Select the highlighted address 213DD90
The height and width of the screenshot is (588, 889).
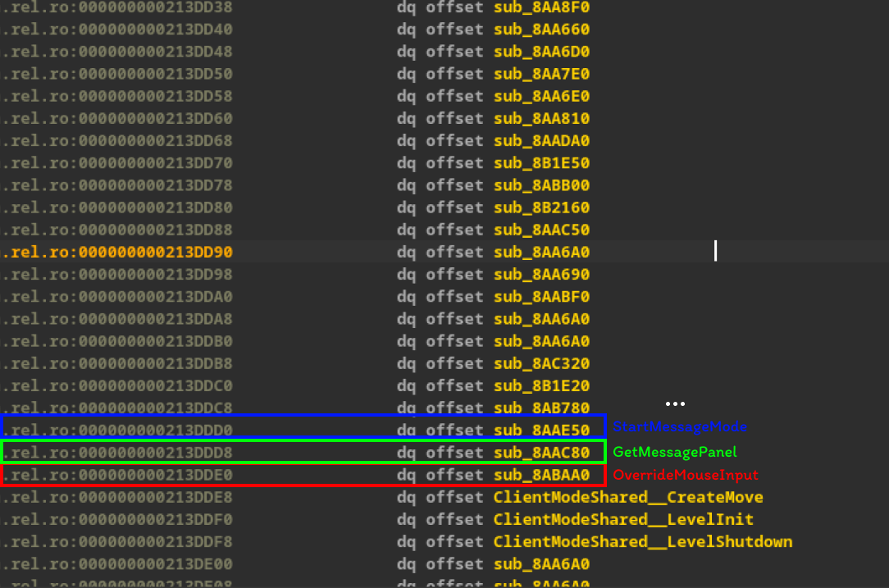155,253
